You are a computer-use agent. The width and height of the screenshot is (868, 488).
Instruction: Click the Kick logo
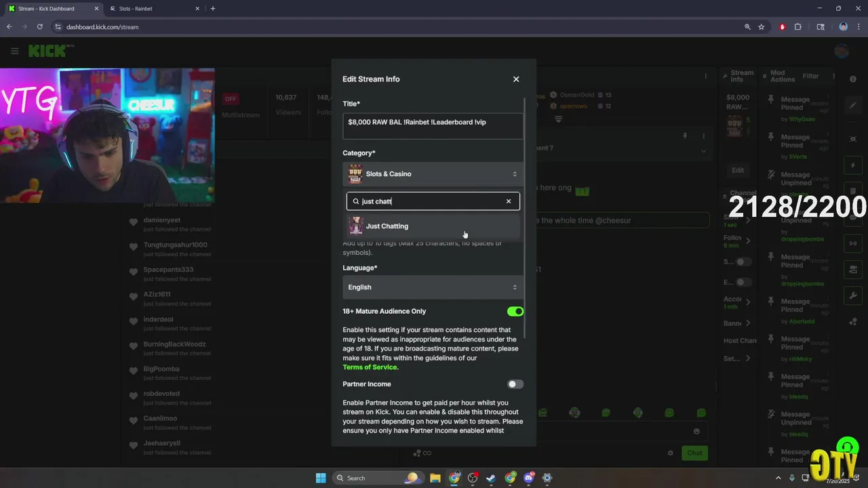point(49,51)
